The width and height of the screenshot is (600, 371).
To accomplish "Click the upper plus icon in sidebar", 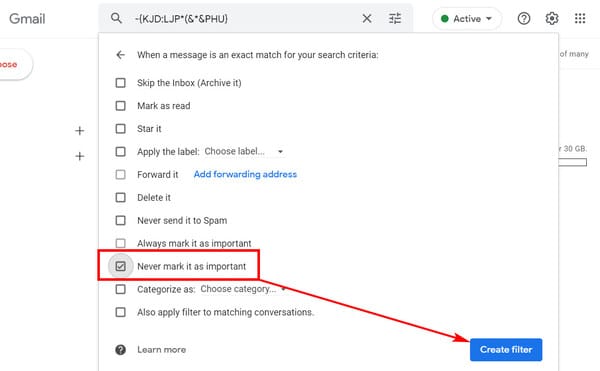I will pyautogui.click(x=80, y=131).
